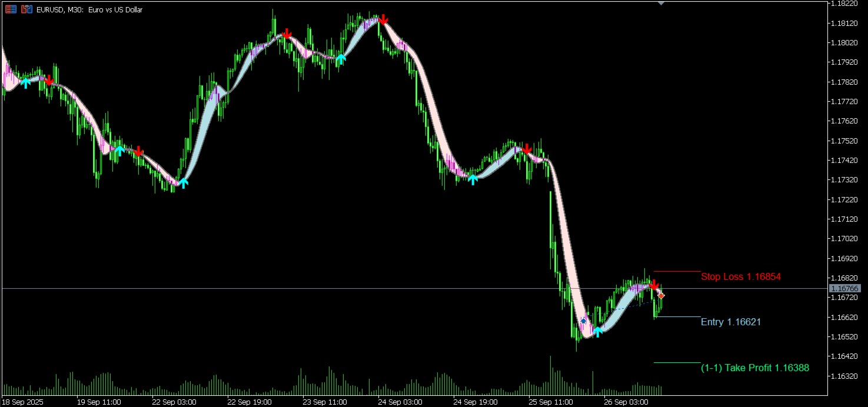Viewport: 868px width, 407px height.
Task: Click the current price tag 1.16766
Action: 844,288
